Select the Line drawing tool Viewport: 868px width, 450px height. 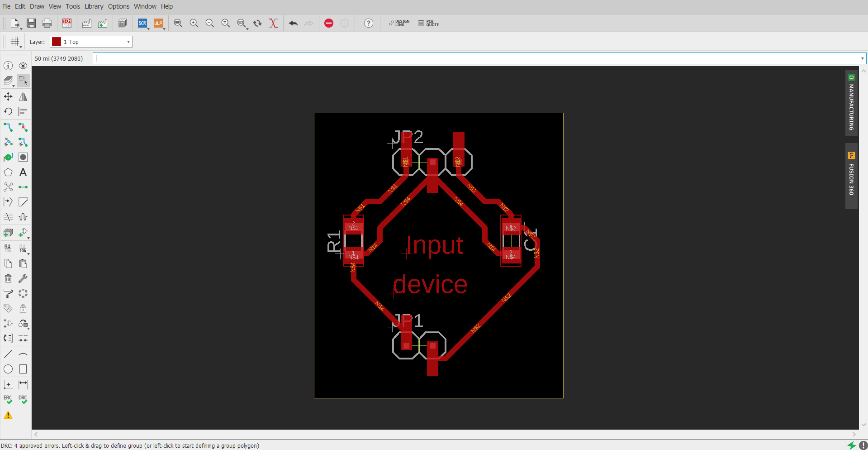(8, 354)
